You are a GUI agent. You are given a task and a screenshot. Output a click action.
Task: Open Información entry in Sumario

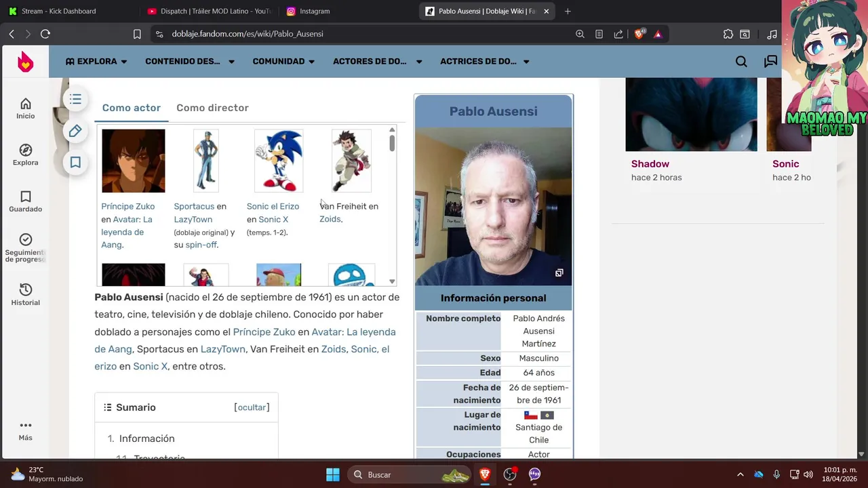coord(146,439)
